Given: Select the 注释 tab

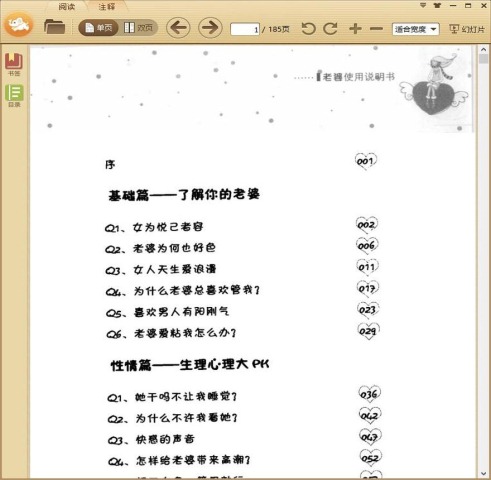Looking at the screenshot, I should coord(107,6).
